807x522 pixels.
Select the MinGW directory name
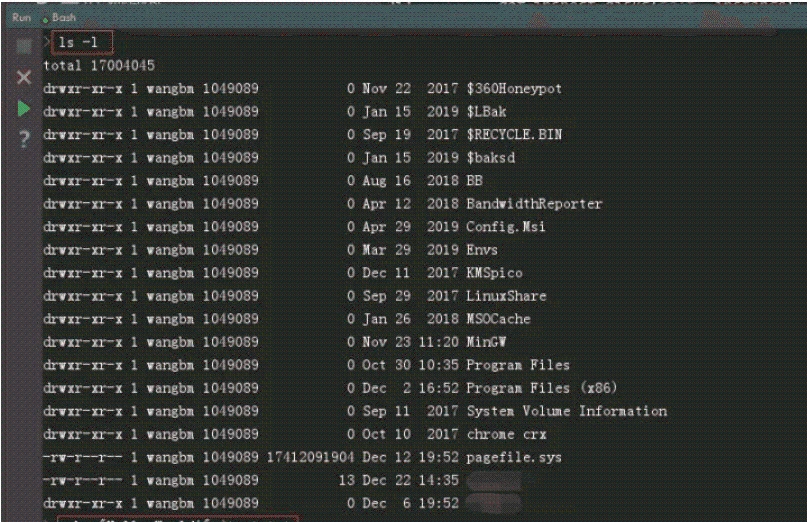[x=488, y=342]
